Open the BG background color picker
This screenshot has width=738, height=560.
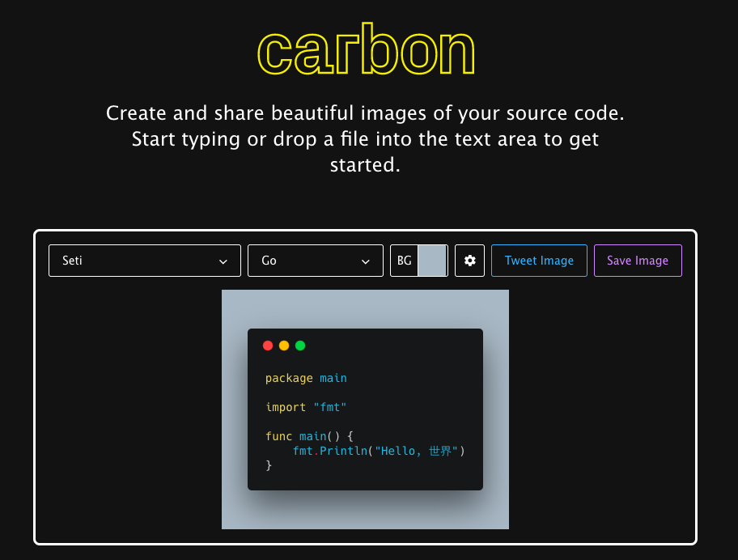[x=419, y=261]
